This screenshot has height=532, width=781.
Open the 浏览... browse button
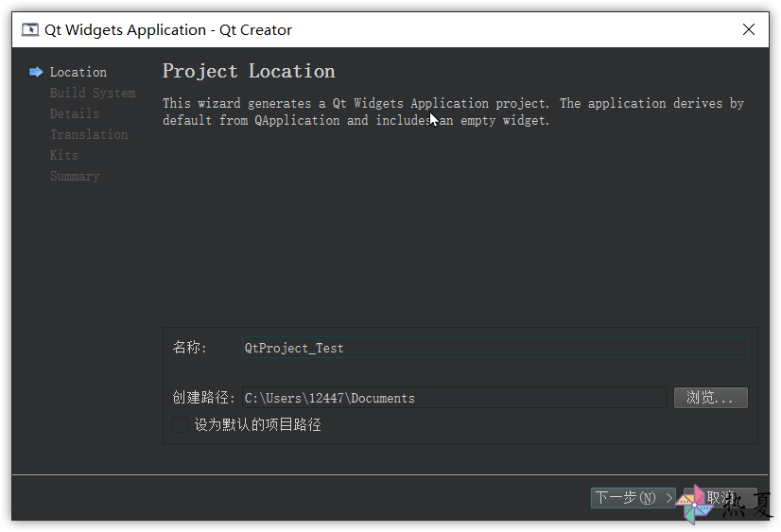[x=711, y=398]
